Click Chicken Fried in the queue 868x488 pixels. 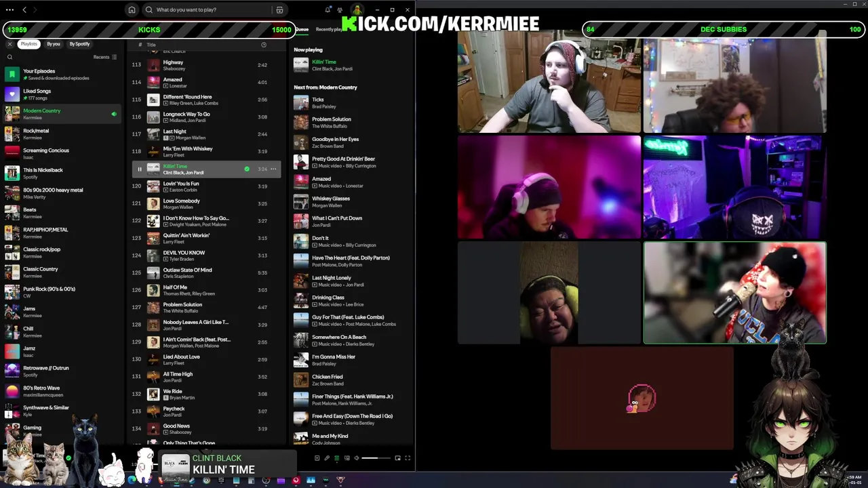coord(353,380)
